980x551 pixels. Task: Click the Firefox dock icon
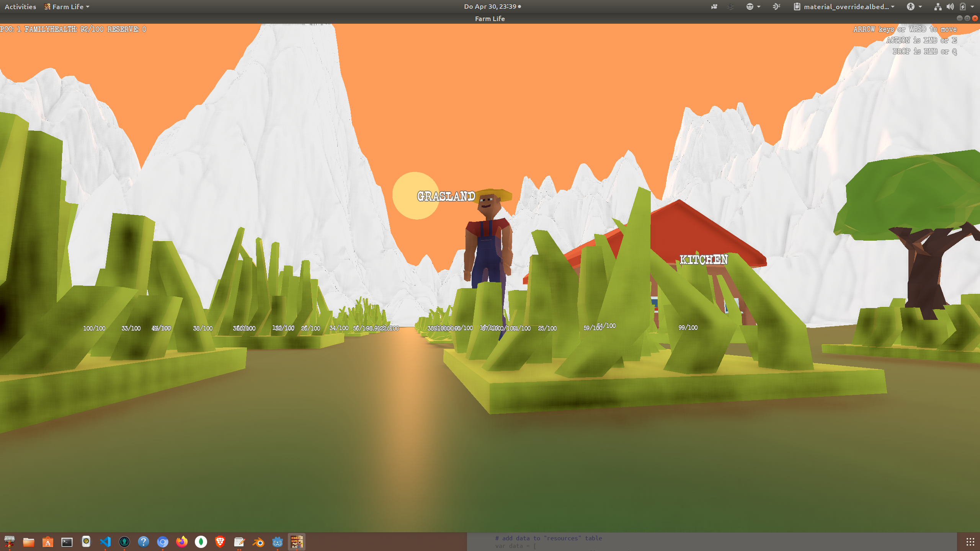(x=182, y=542)
